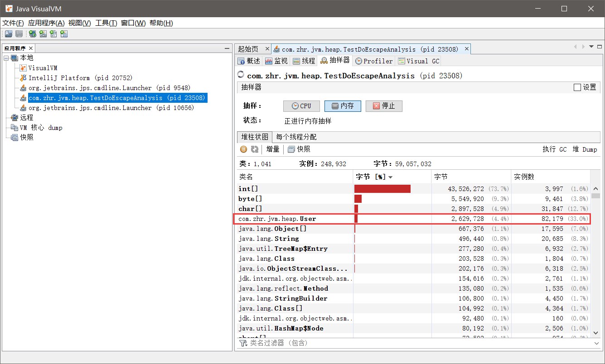
Task: Toggle the 增量 deltas button
Action: 273,149
